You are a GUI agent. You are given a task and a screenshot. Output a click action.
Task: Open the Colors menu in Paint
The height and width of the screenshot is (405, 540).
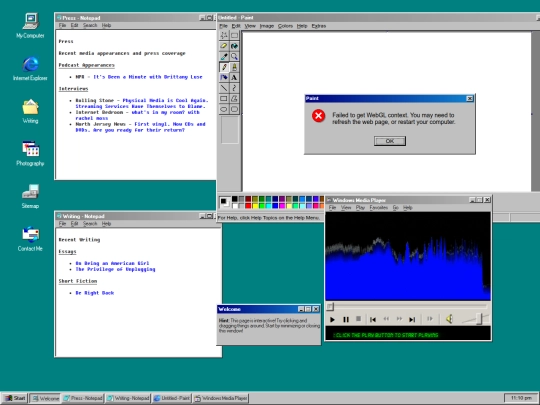click(285, 26)
